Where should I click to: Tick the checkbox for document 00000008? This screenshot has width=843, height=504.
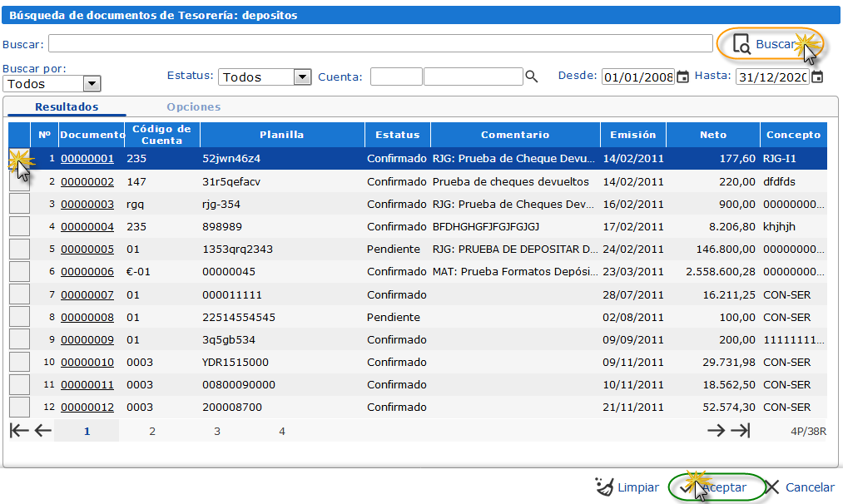point(19,317)
